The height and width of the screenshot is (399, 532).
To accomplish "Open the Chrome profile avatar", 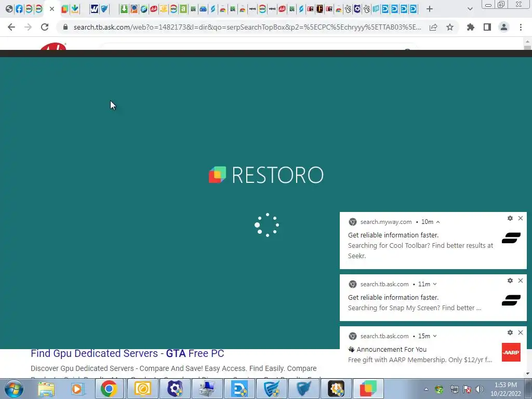I will tap(504, 27).
